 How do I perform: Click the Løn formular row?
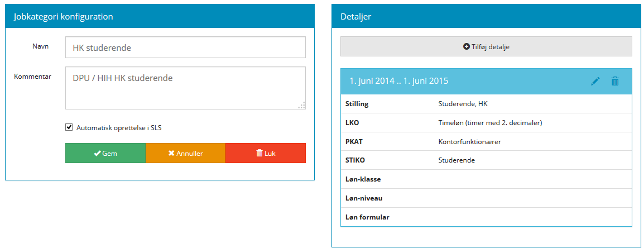(x=486, y=217)
